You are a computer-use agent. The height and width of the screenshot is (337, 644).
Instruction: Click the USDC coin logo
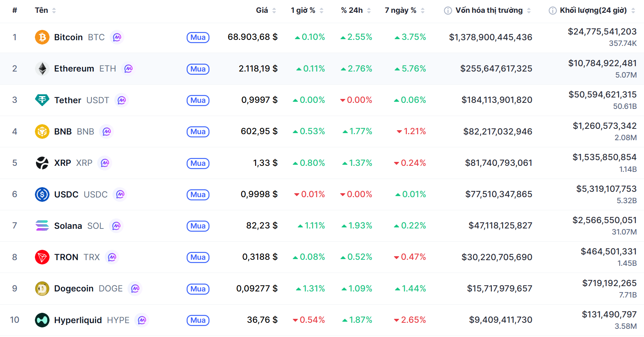42,194
